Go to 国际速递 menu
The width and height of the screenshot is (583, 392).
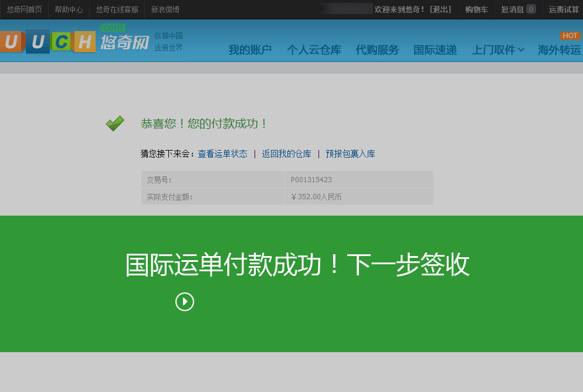click(x=435, y=50)
